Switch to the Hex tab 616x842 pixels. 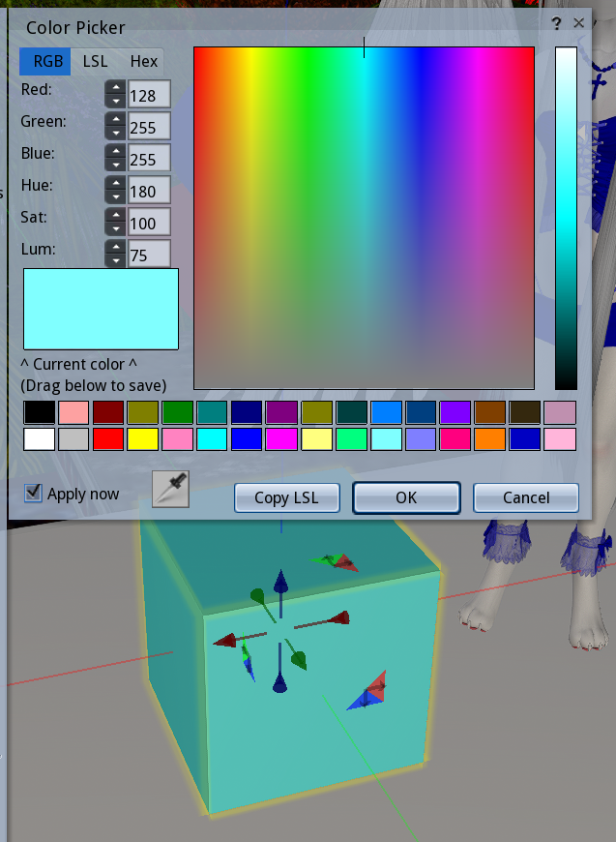(x=143, y=61)
